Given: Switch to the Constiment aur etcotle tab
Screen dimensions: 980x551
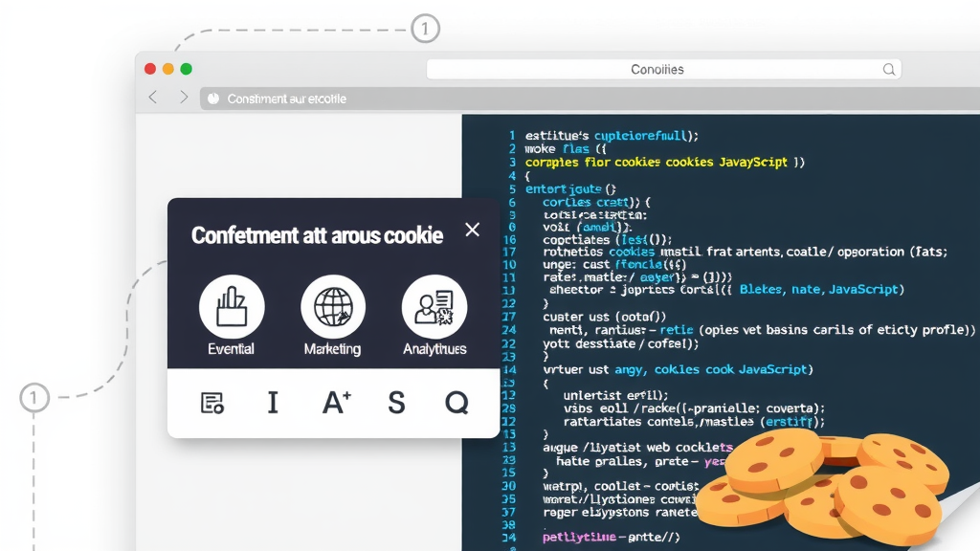Looking at the screenshot, I should (x=287, y=98).
